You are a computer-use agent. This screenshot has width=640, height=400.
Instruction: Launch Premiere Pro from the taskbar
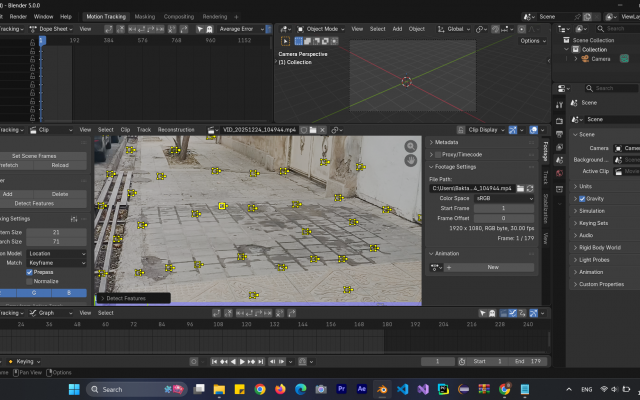(342, 389)
